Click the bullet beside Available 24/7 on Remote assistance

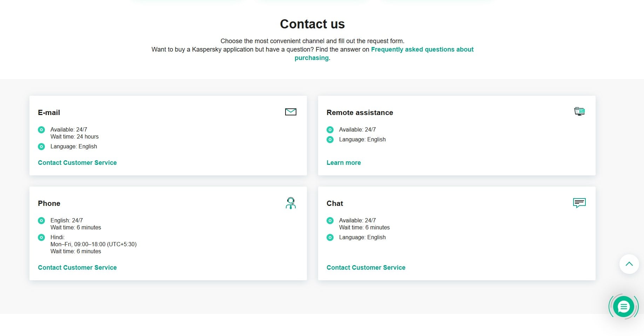click(330, 130)
